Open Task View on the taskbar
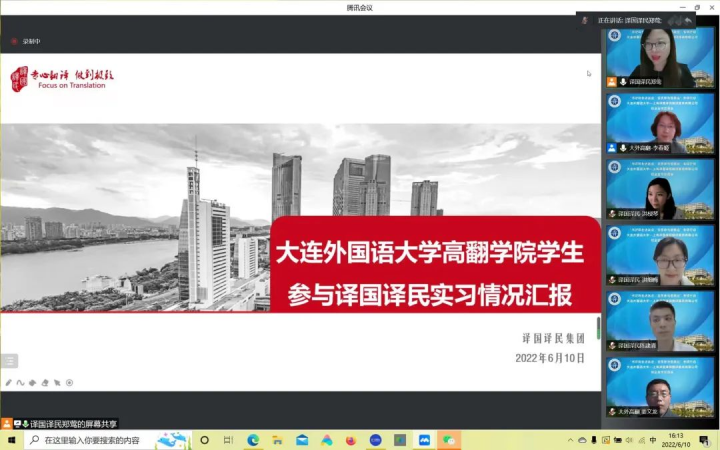This screenshot has width=720, height=450. [x=229, y=440]
